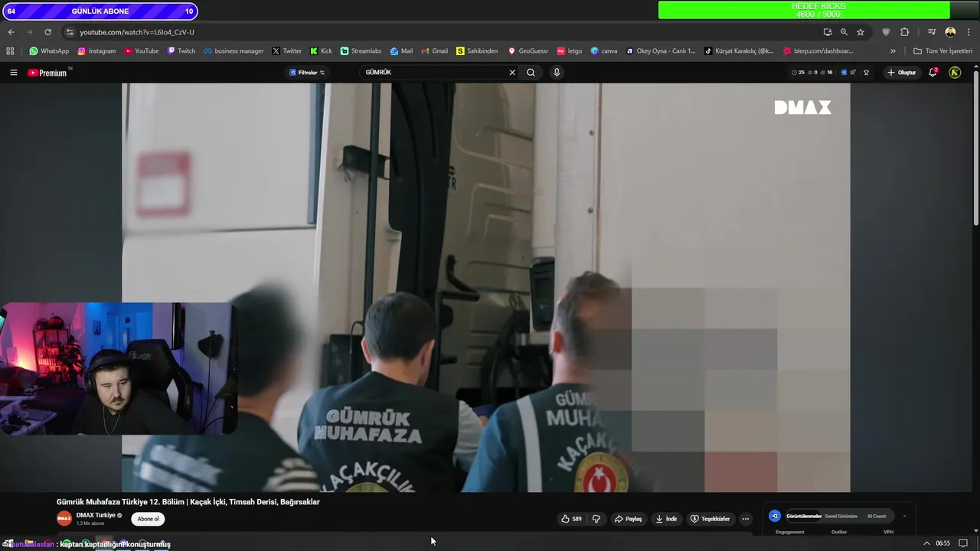Dislike the video with thumbs down
This screenshot has width=980, height=551.
tap(596, 519)
